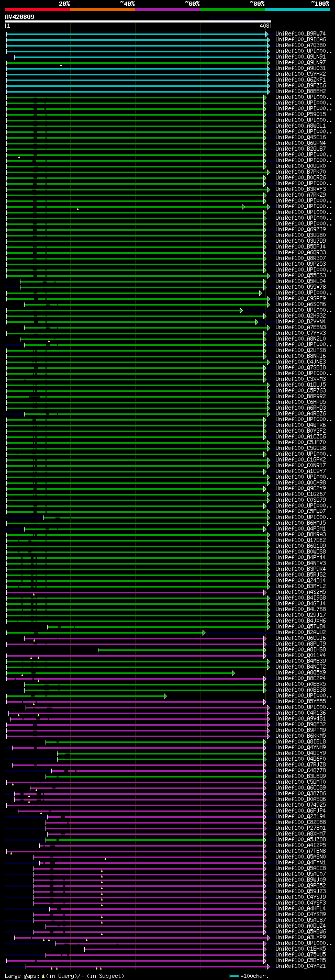This screenshot has height=980, width=335.
Task: Select hit label UniRef100_Q1DUJ5
Action: (x=300, y=385)
